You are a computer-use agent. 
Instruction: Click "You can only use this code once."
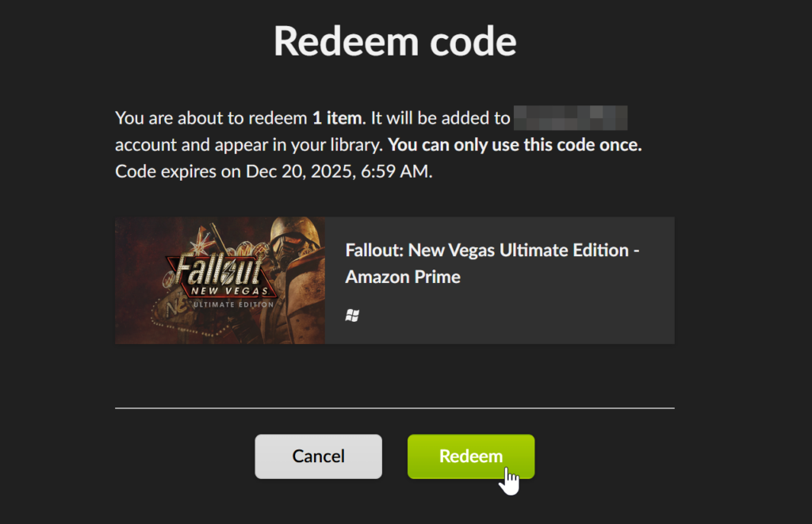[x=515, y=146]
